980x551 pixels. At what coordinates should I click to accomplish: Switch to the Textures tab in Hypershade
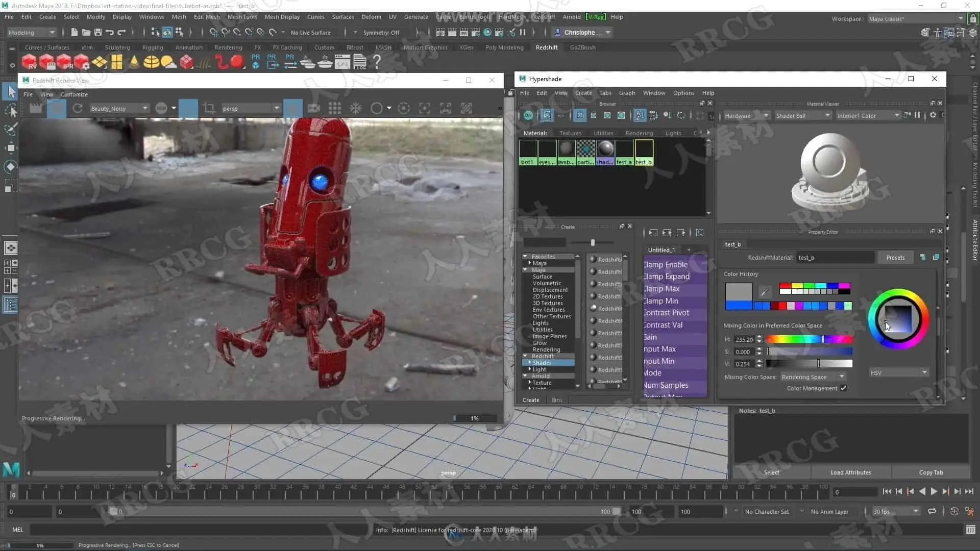[x=570, y=133]
